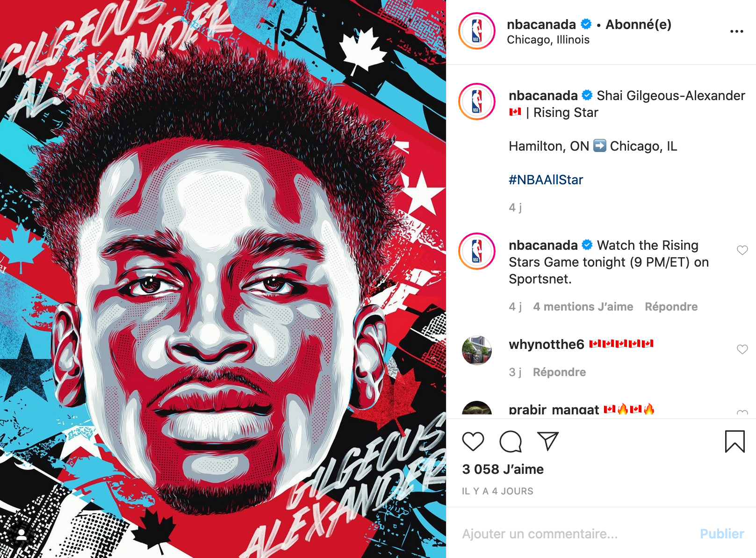756x558 pixels.
Task: Like the post with the heart icon
Action: pyautogui.click(x=473, y=442)
